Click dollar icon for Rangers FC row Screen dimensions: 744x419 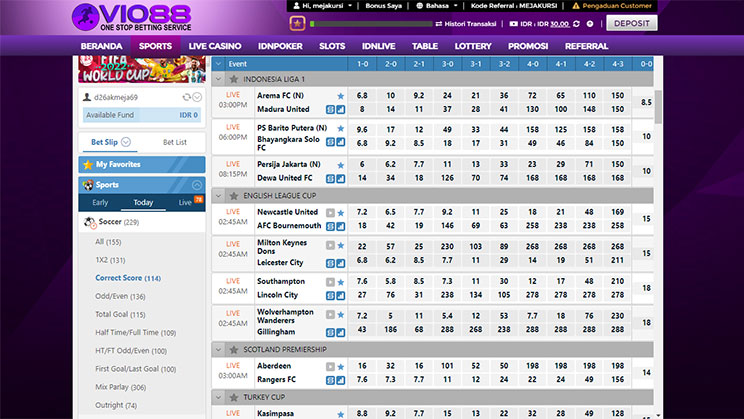[330, 380]
